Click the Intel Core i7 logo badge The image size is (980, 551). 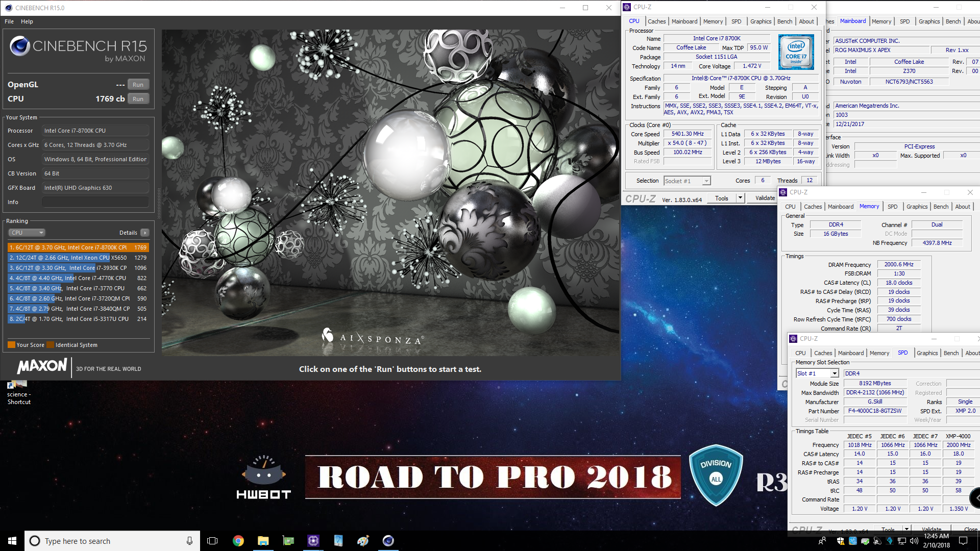coord(796,52)
